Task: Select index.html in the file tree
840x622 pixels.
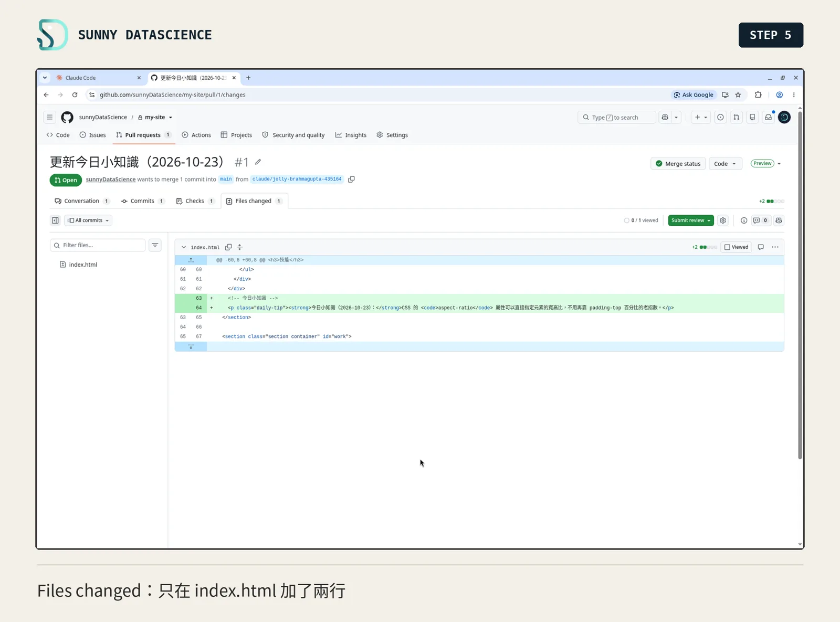Action: click(83, 265)
